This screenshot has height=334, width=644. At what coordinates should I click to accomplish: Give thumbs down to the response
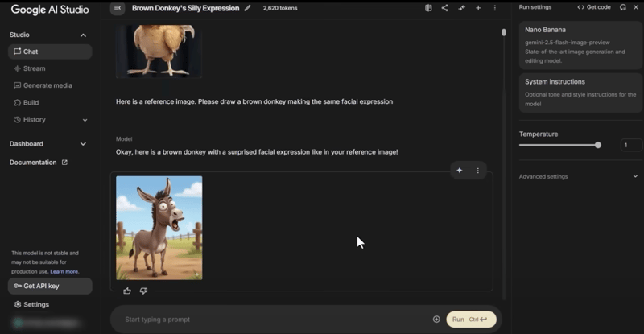tap(143, 291)
